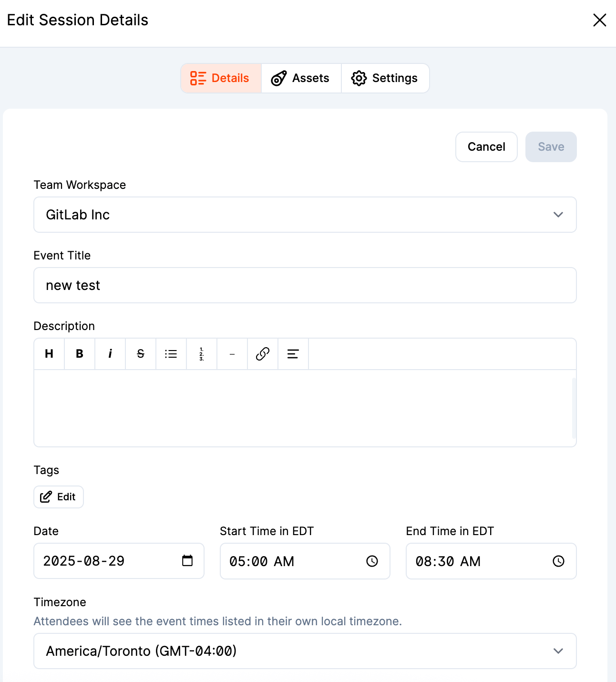Click the End Time field 08:30 AM
The width and height of the screenshot is (616, 682).
pyautogui.click(x=491, y=561)
